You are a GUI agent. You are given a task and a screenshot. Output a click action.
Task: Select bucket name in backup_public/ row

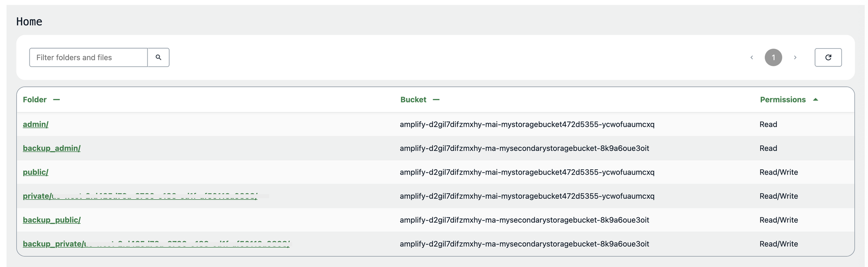[524, 220]
